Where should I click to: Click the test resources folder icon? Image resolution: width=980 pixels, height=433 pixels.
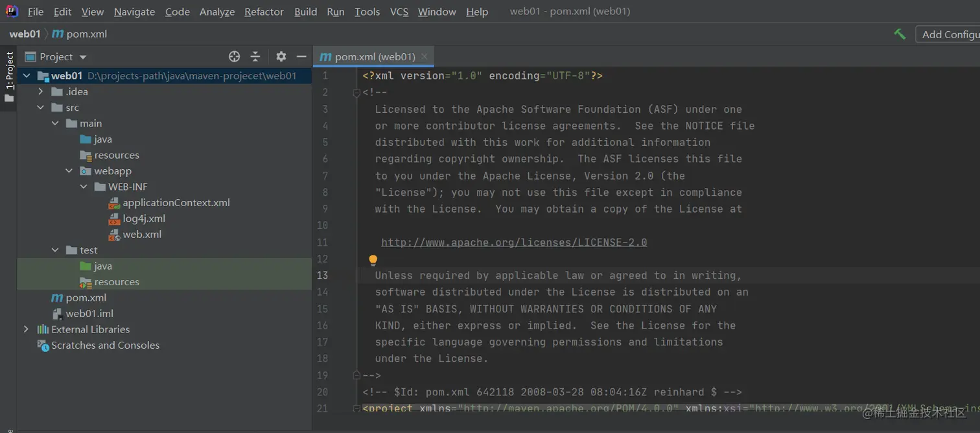pyautogui.click(x=85, y=282)
